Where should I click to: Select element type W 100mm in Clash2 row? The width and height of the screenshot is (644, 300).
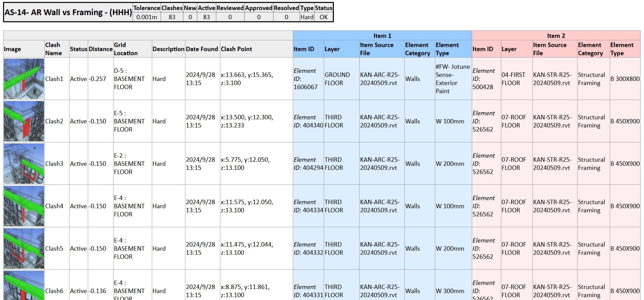click(x=450, y=121)
